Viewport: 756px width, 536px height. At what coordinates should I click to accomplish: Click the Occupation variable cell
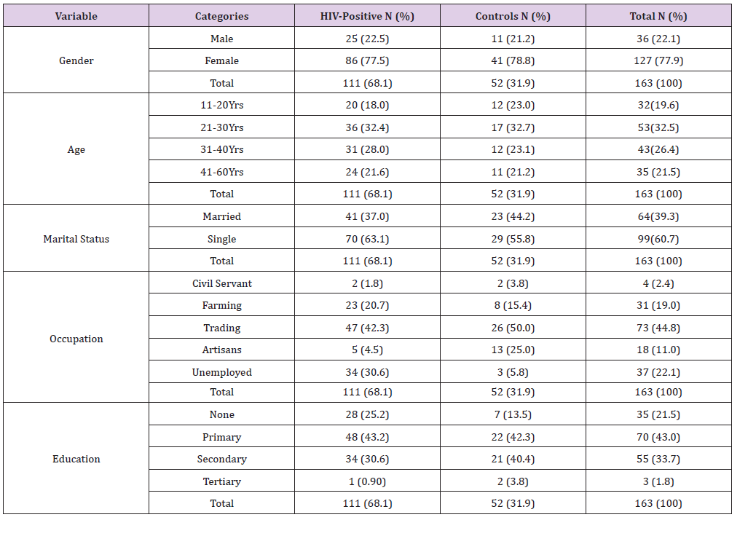[76, 339]
